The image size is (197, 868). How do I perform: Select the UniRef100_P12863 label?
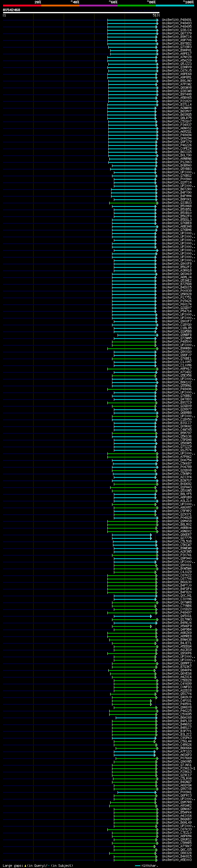click(177, 162)
